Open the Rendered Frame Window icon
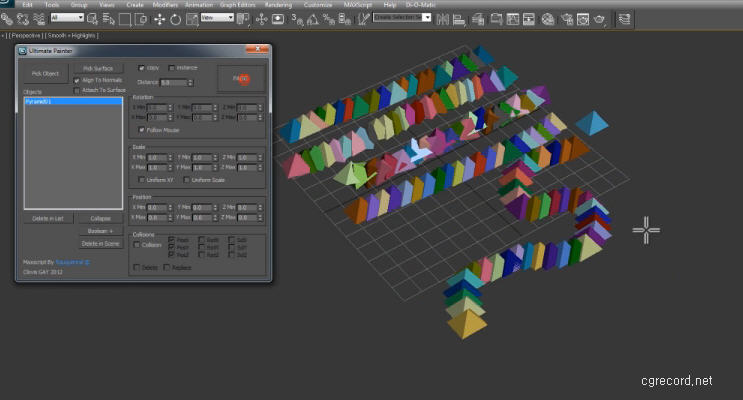Screen dimensions: 743x400 583,19
